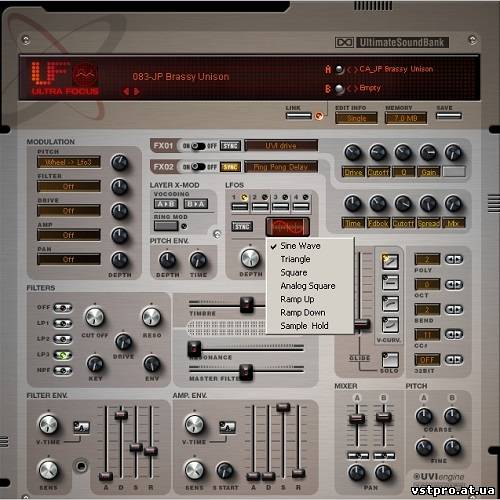Select the first velocity curve icon
Viewport: 500px width, 500px height.
[390, 262]
